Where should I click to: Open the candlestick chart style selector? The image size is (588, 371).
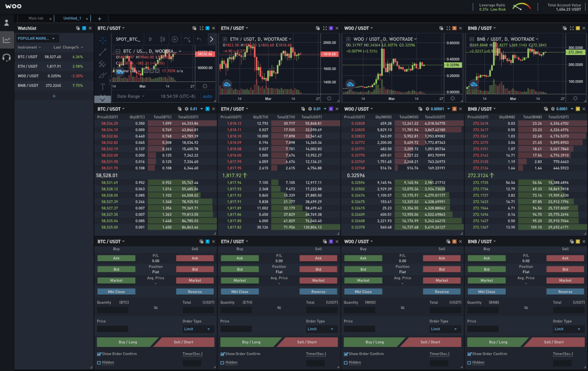(x=162, y=39)
